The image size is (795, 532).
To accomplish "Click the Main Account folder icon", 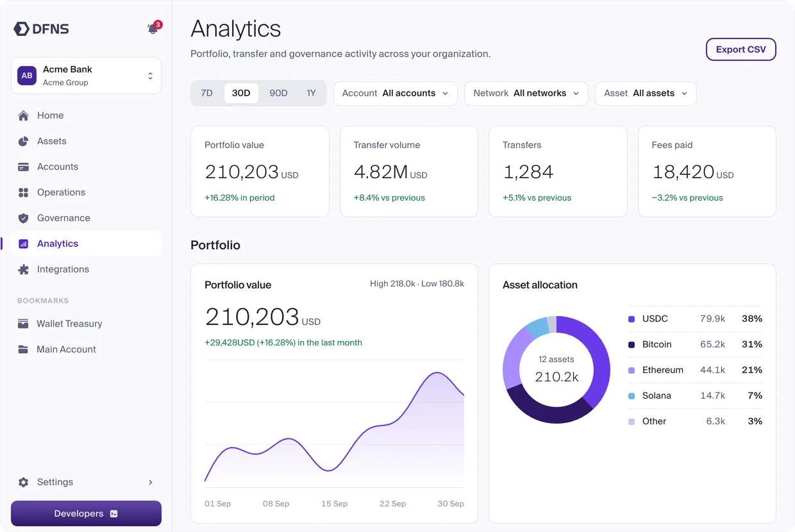I will coord(23,349).
